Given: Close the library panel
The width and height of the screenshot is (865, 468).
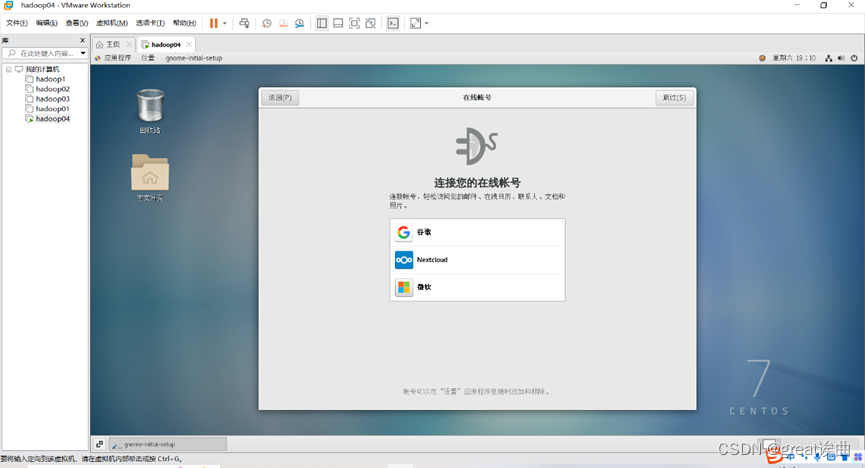Looking at the screenshot, I should coord(83,40).
